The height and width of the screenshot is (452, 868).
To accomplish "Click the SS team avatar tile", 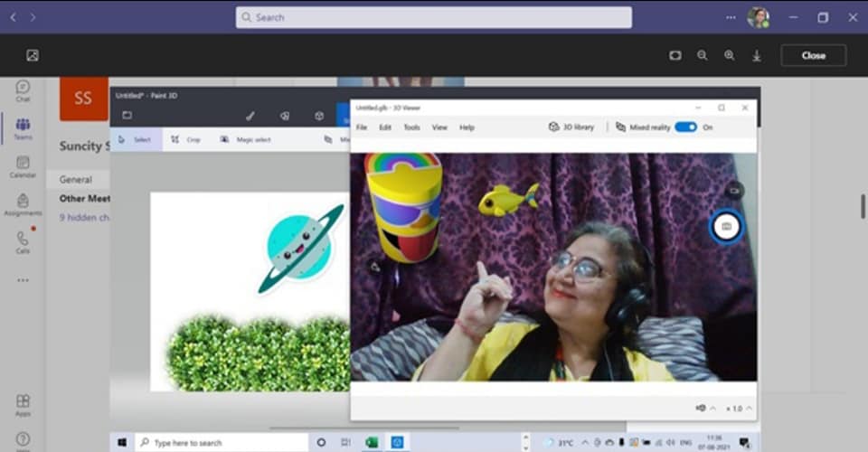I will coord(83,99).
